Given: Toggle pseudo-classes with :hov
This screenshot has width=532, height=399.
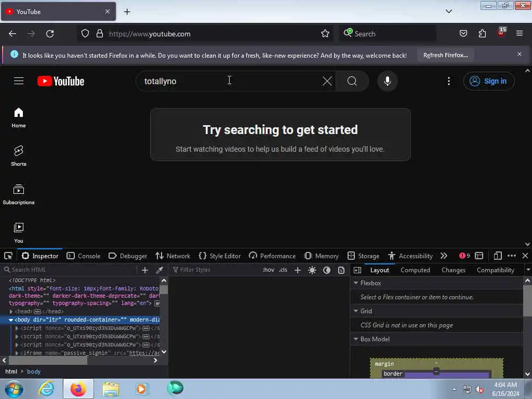Looking at the screenshot, I should (269, 270).
